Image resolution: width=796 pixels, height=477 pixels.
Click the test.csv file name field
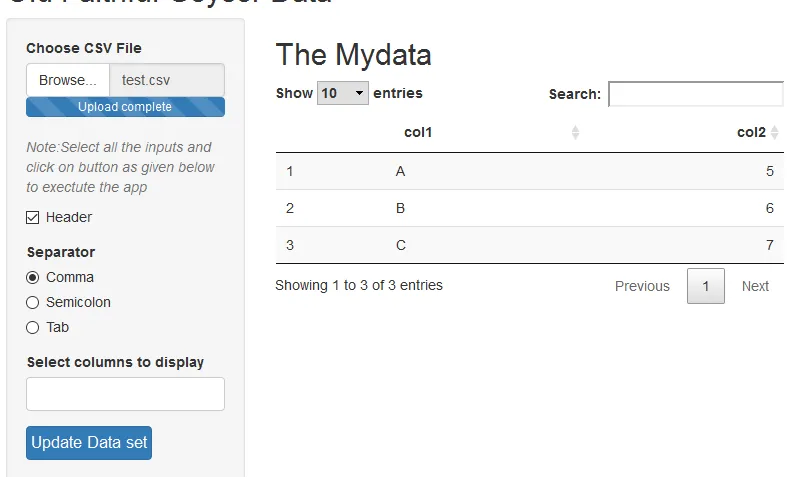coord(167,80)
